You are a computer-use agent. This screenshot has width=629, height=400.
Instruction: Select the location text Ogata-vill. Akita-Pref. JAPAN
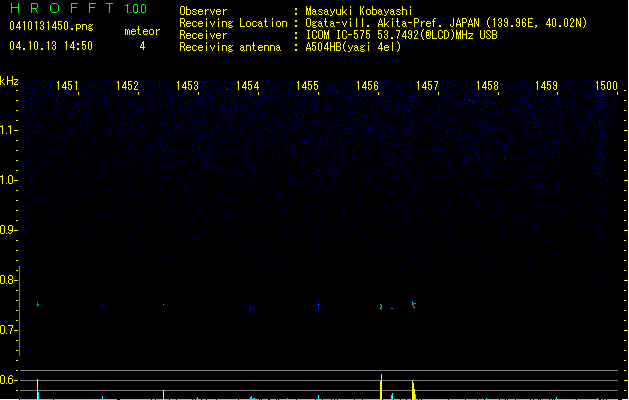click(x=393, y=23)
